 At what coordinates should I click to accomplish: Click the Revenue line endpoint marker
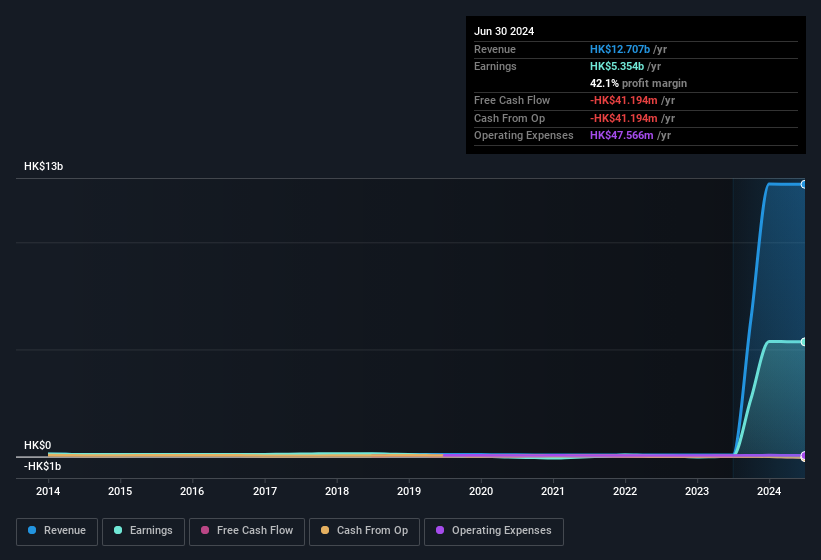click(803, 184)
